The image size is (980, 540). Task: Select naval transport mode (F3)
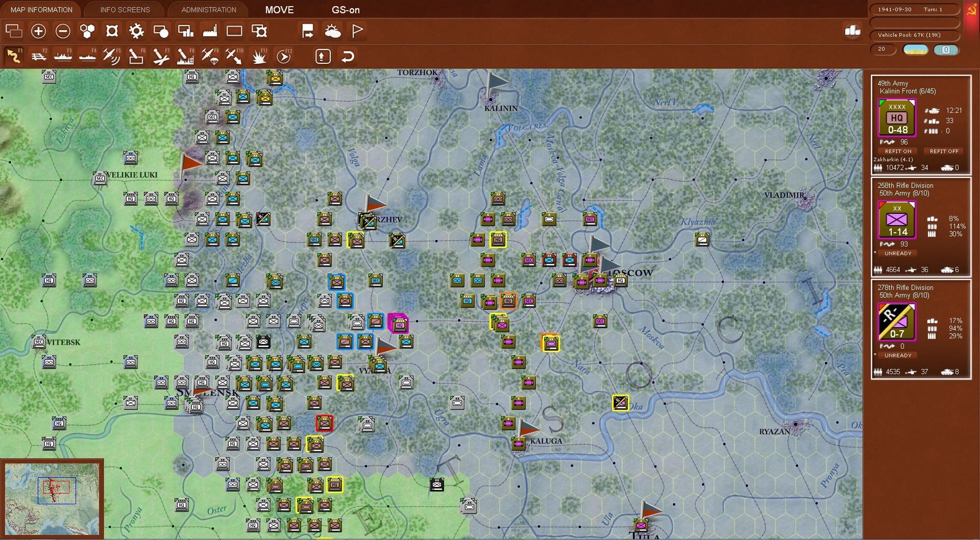(x=63, y=56)
